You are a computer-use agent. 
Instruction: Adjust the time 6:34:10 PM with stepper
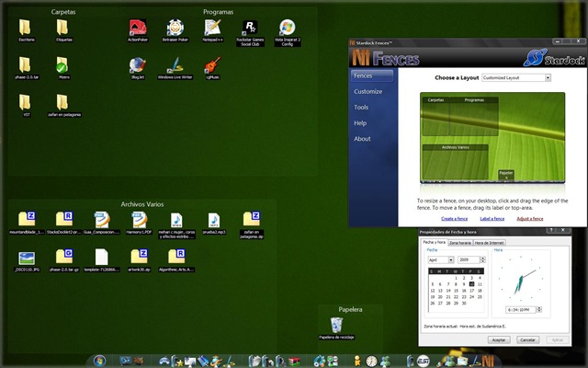539,309
